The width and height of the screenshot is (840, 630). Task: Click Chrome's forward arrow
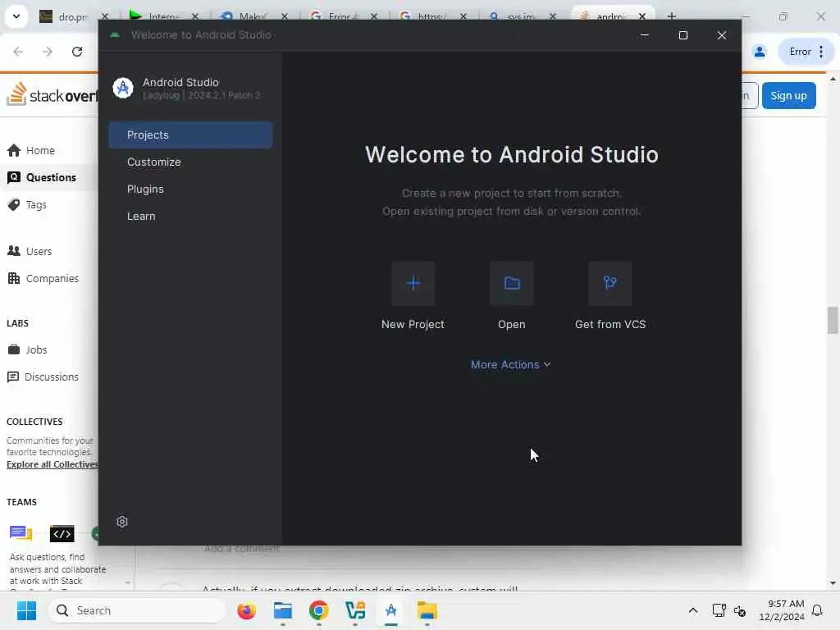48,52
